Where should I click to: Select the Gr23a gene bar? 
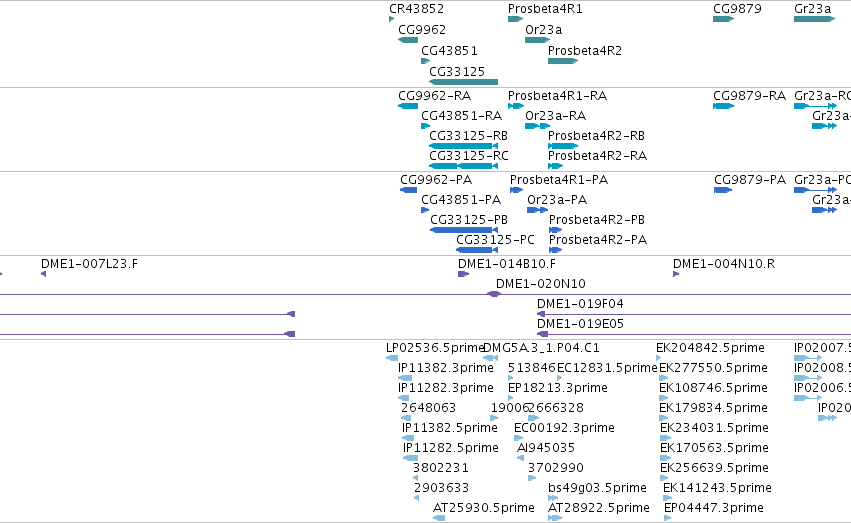point(815,20)
